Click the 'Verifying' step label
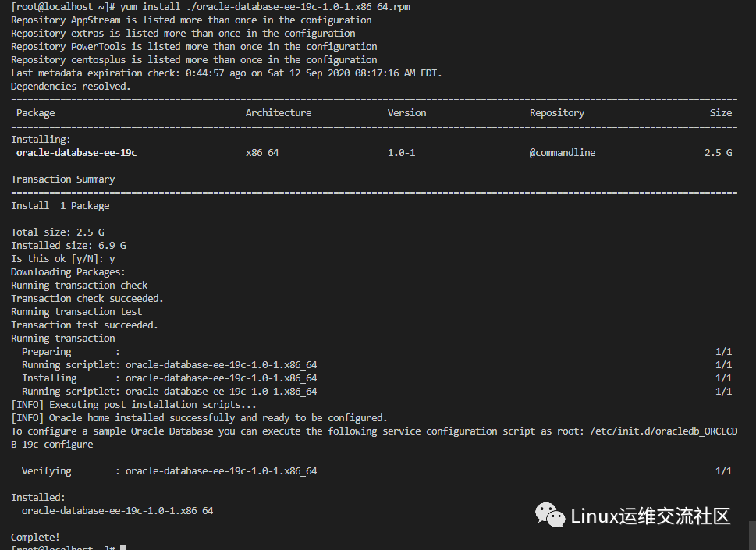756x550 pixels. pos(46,471)
